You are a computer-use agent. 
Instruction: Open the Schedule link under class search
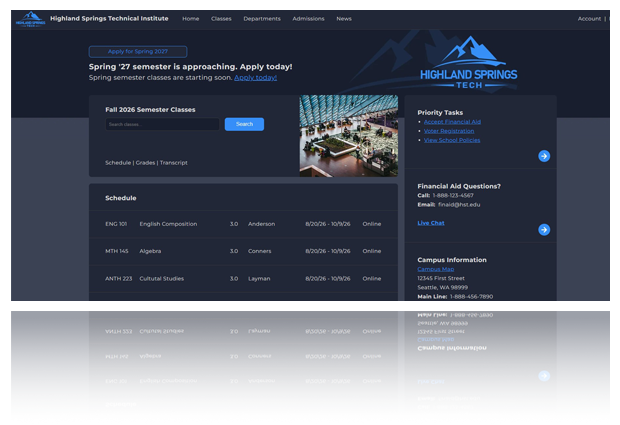coord(118,162)
